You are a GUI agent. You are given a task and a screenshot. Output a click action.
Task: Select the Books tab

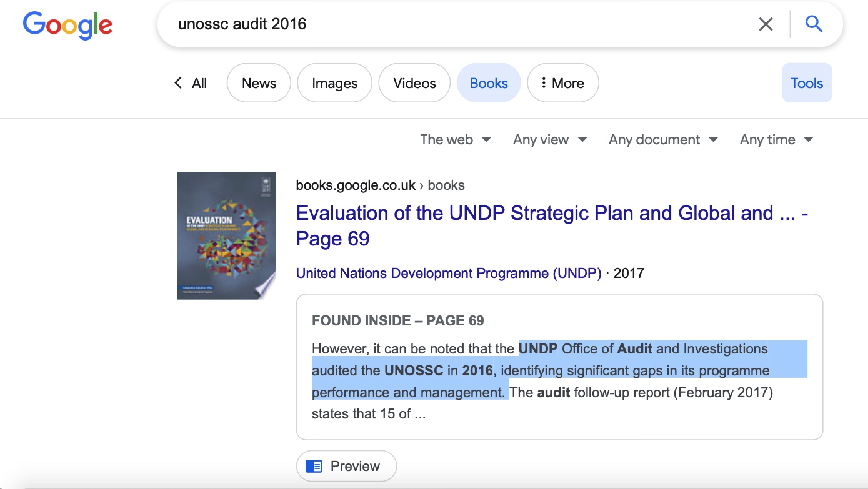tap(489, 83)
